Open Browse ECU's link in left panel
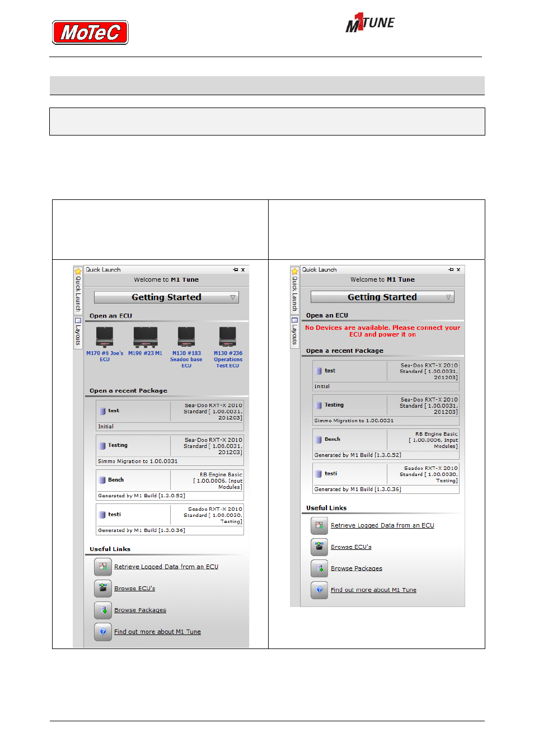Image resolution: width=534 pixels, height=756 pixels. pyautogui.click(x=134, y=589)
